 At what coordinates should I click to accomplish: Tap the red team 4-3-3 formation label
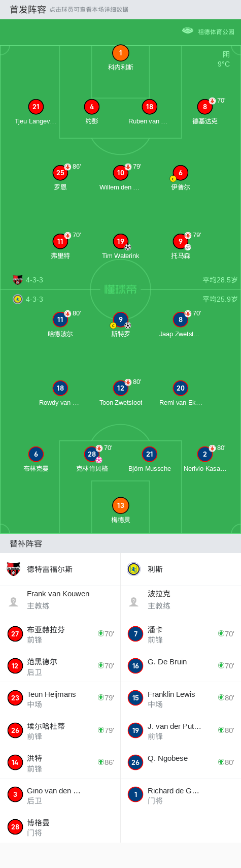(35, 280)
